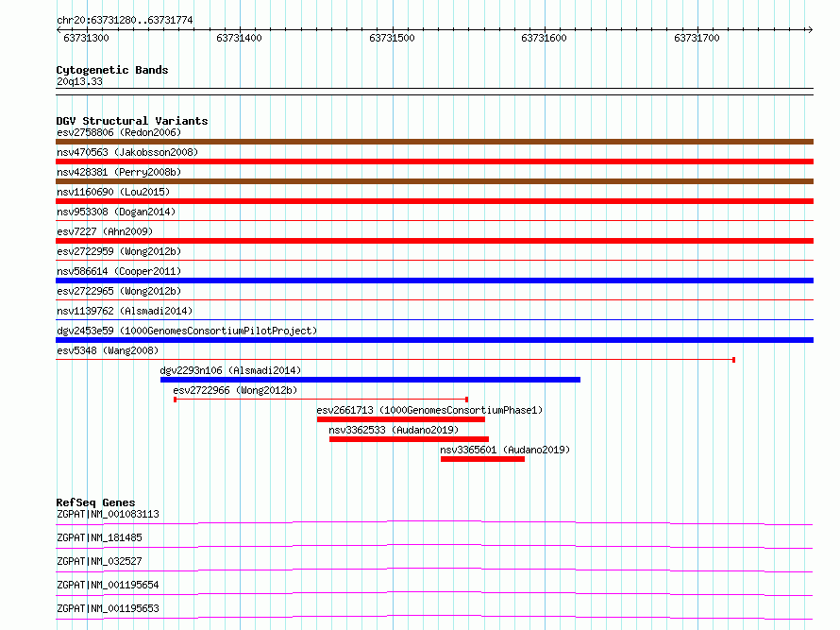Click the esv5348 thin red line end marker
Image resolution: width=840 pixels, height=630 pixels.
(734, 360)
